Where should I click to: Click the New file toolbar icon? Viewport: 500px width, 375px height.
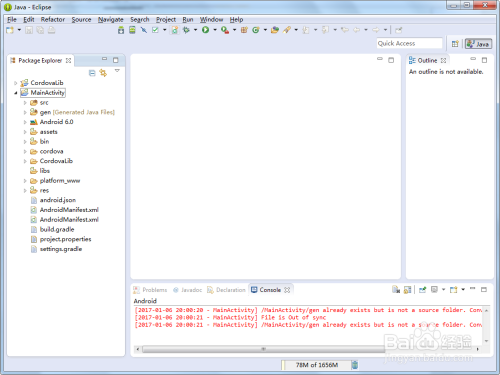pyautogui.click(x=10, y=30)
